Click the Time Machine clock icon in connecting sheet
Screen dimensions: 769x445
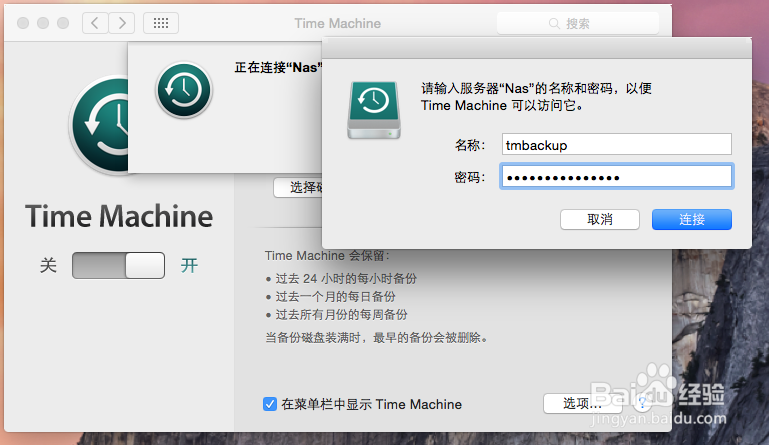184,90
